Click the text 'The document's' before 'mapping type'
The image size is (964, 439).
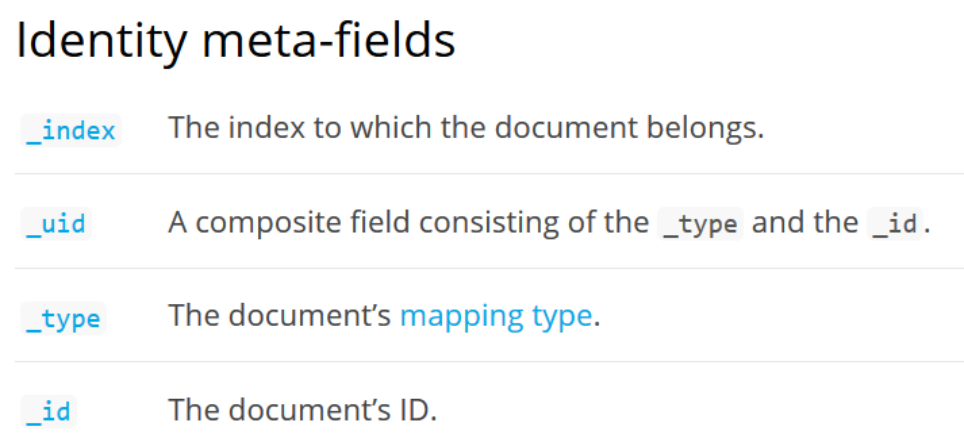[x=280, y=316]
